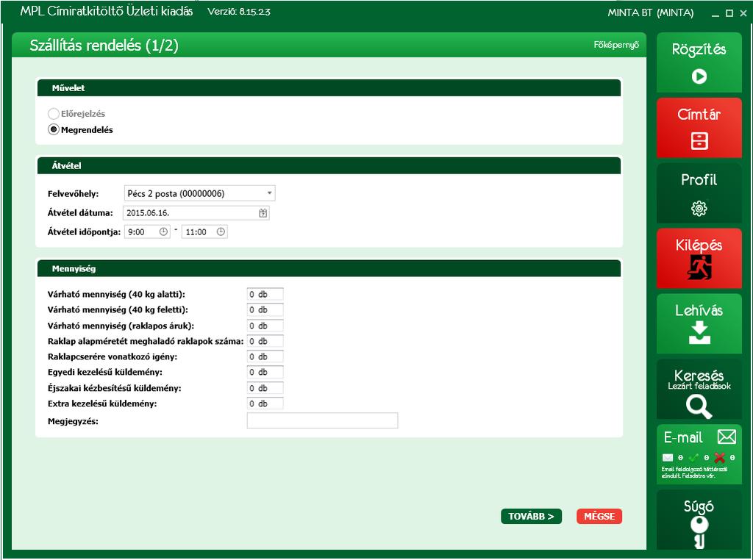The width and height of the screenshot is (753, 560).
Task: Click Egyedi kezelésű küldemény field
Action: 265,372
